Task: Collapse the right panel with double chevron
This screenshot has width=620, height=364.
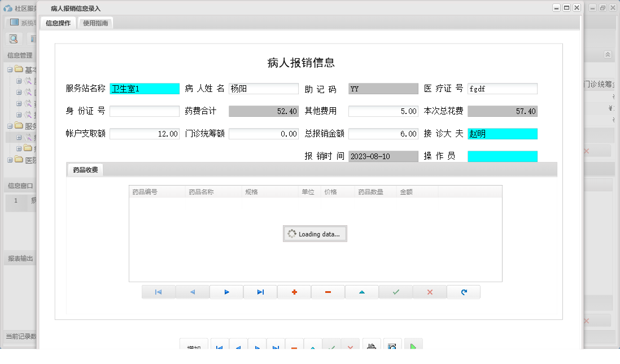Action: coord(608,55)
